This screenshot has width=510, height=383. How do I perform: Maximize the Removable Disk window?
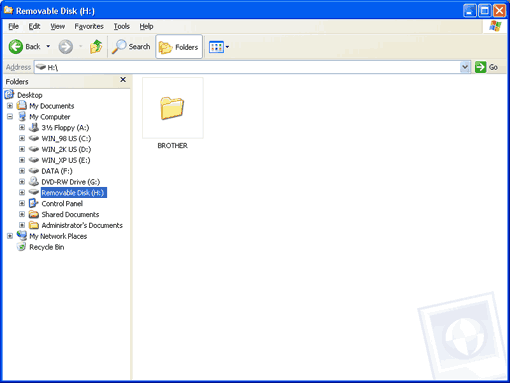click(485, 11)
